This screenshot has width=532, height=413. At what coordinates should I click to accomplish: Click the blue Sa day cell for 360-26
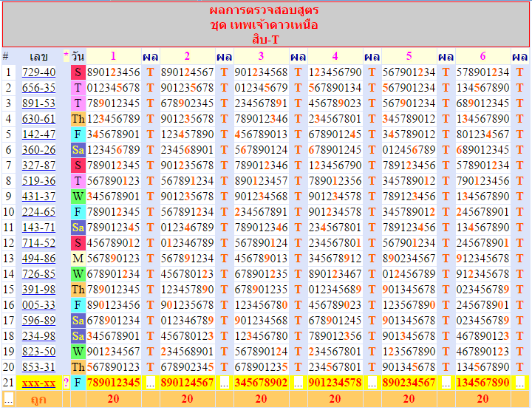[x=78, y=150]
